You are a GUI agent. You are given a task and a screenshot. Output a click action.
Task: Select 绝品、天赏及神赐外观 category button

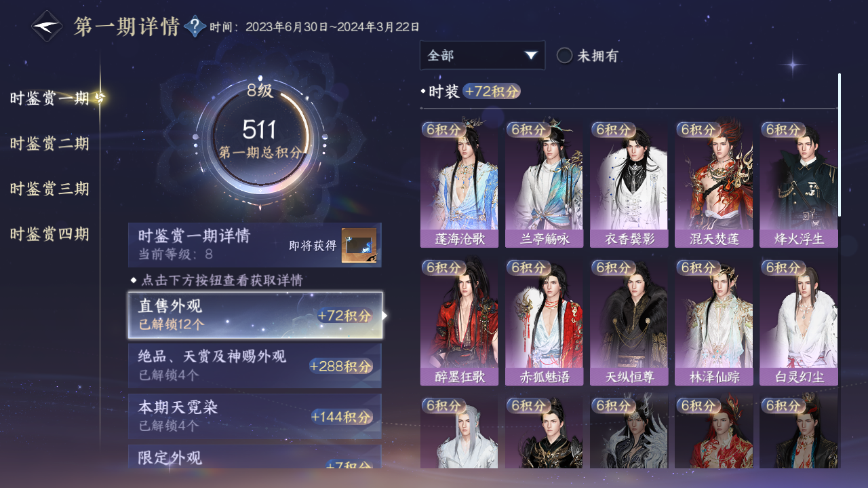(255, 366)
